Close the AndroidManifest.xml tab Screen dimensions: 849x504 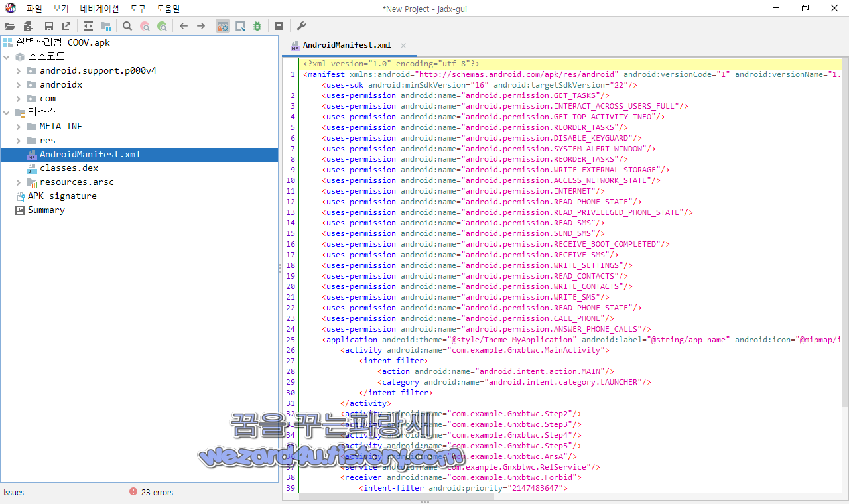(403, 46)
